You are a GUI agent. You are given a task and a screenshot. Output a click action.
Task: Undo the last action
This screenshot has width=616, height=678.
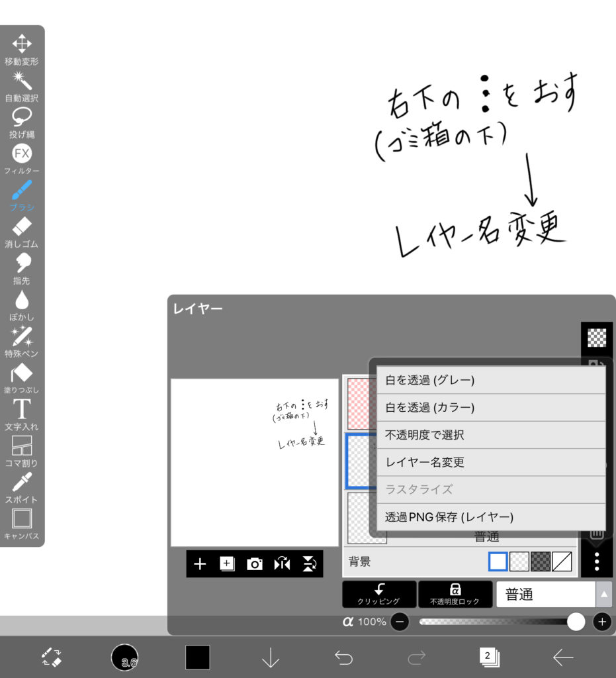(344, 657)
